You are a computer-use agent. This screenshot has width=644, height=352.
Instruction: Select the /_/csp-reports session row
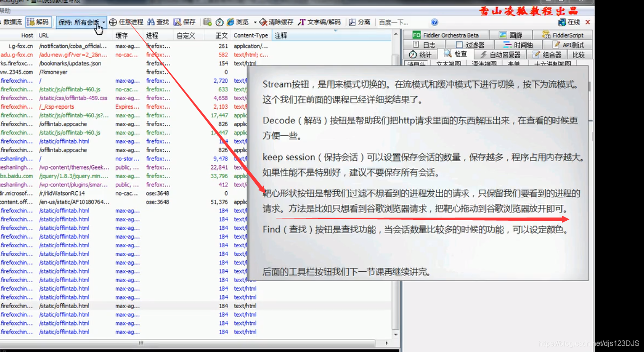(123, 107)
